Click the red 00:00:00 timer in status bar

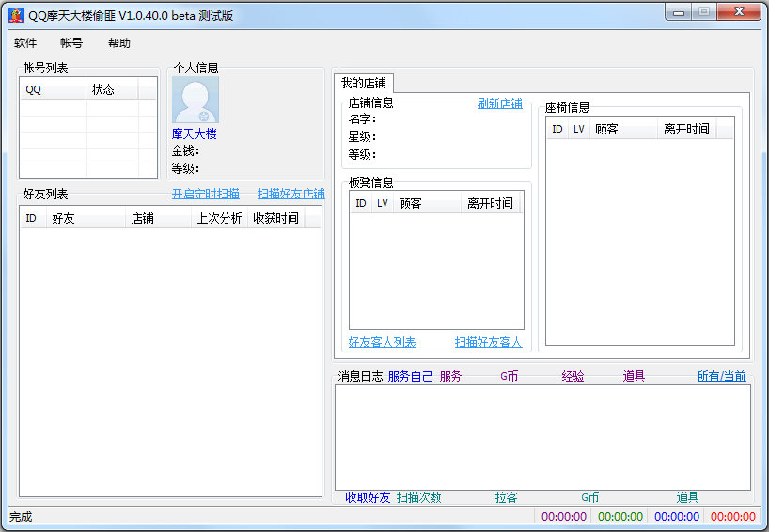(x=732, y=516)
